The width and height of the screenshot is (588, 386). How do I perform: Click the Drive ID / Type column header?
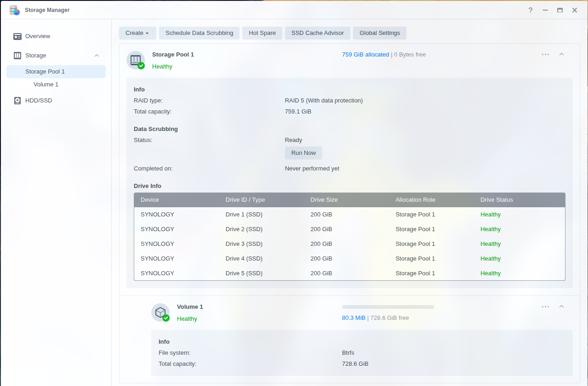click(261, 200)
